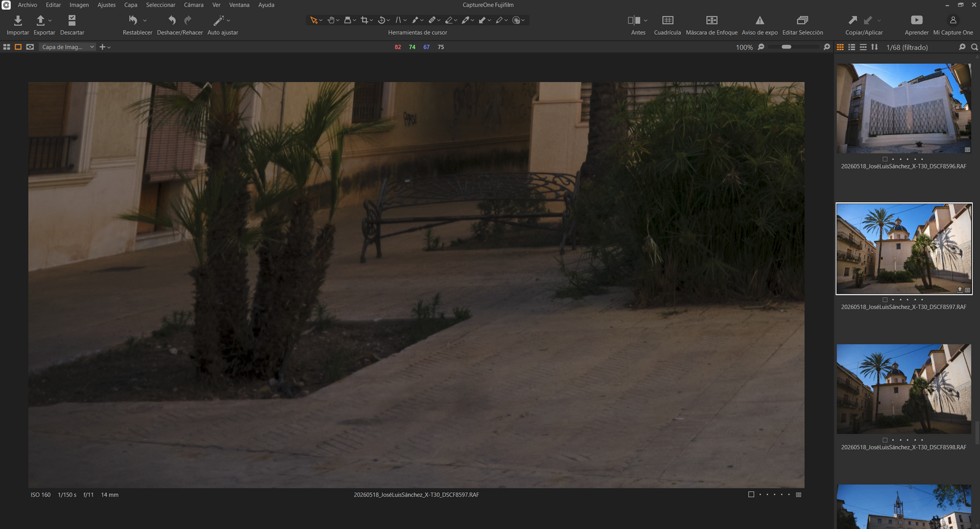The width and height of the screenshot is (980, 529).
Task: Select the eyedropper picker tool
Action: 466,20
